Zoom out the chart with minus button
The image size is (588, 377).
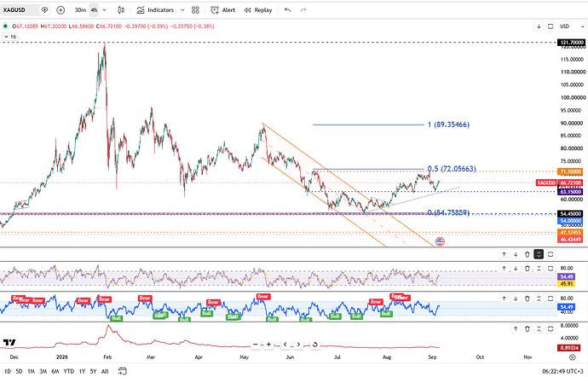256,345
